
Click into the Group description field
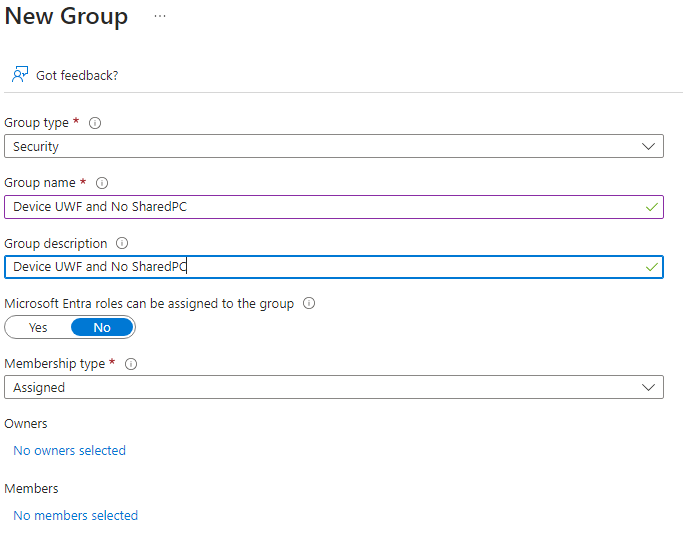(x=334, y=267)
